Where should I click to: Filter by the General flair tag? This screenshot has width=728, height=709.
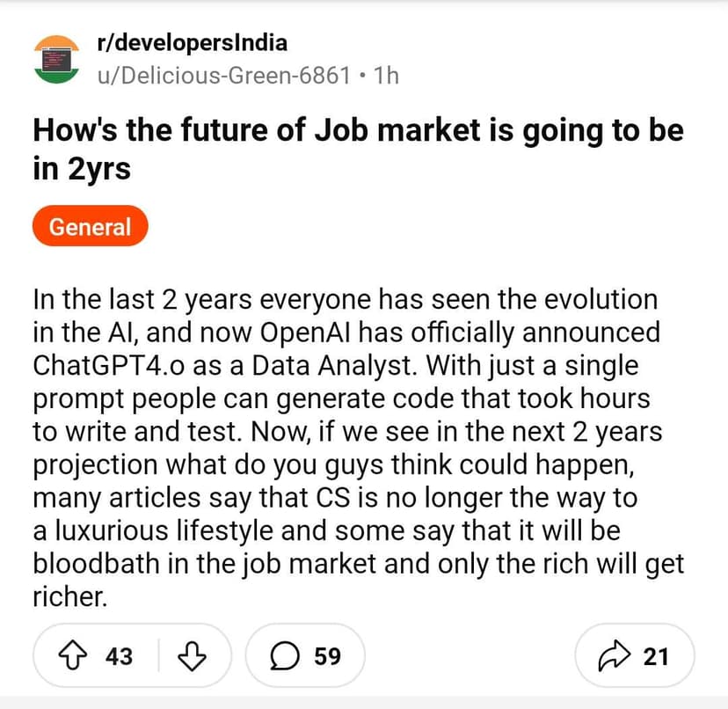point(90,227)
